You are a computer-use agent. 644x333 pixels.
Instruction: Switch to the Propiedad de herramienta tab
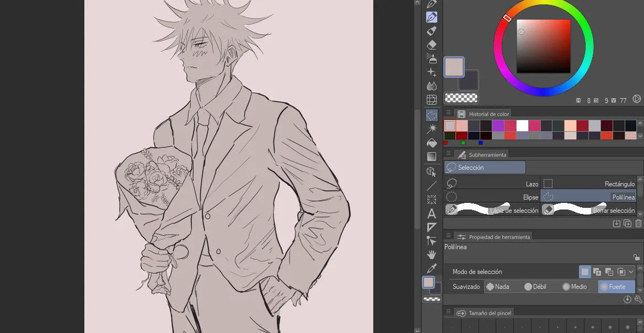pyautogui.click(x=493, y=237)
